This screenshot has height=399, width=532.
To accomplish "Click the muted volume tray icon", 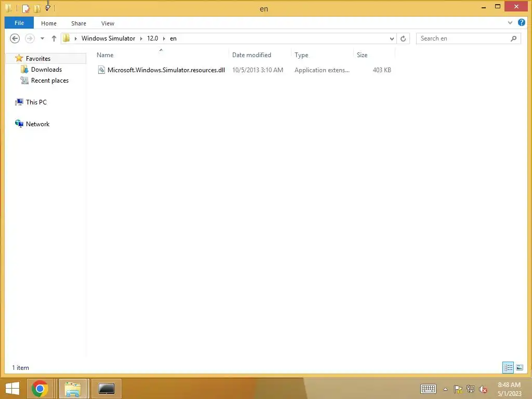I will pos(483,389).
